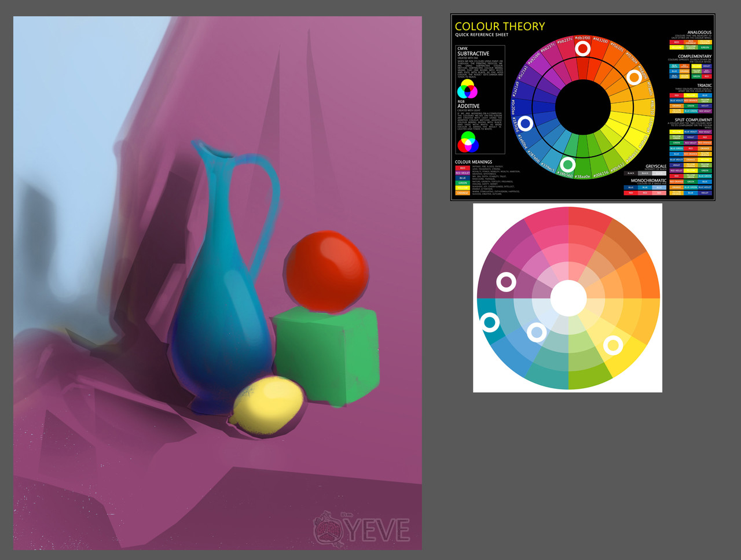Click the RGB additive Venn diagram icon
Viewport: 741px width, 560px height.
468,142
